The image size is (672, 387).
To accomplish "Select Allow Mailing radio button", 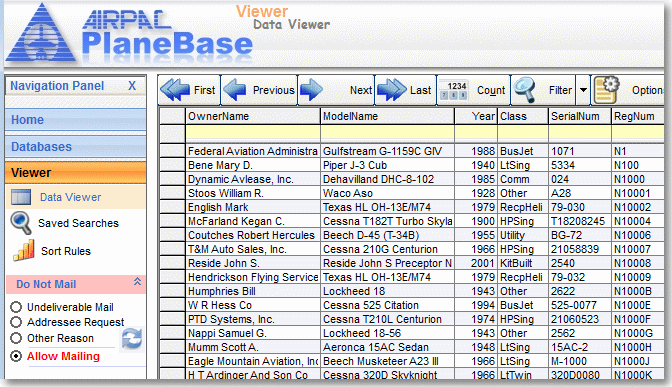I will pyautogui.click(x=16, y=356).
